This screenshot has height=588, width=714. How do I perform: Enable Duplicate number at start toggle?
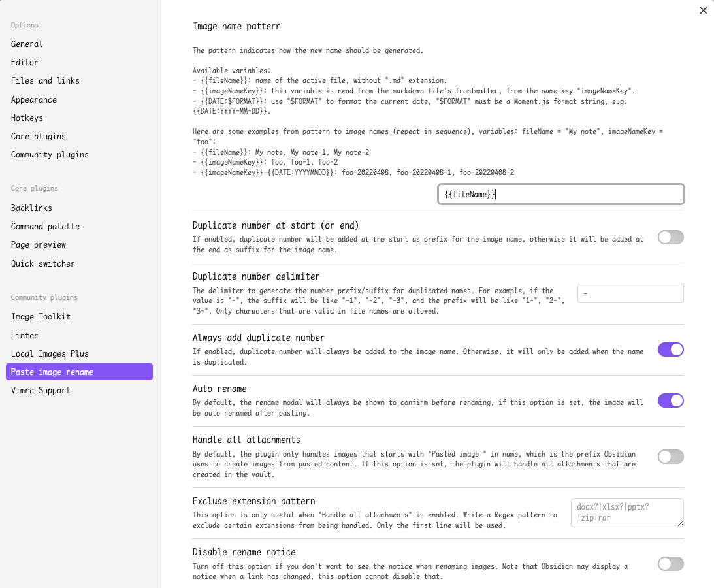tap(670, 237)
